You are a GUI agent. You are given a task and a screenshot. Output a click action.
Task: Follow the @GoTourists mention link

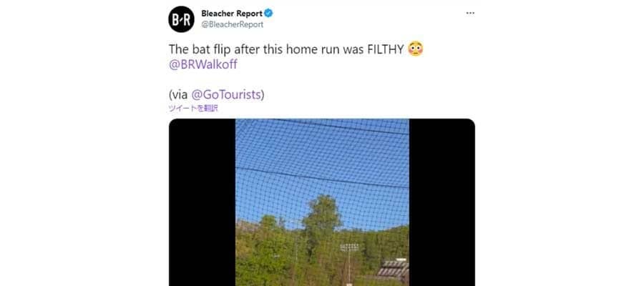click(226, 95)
